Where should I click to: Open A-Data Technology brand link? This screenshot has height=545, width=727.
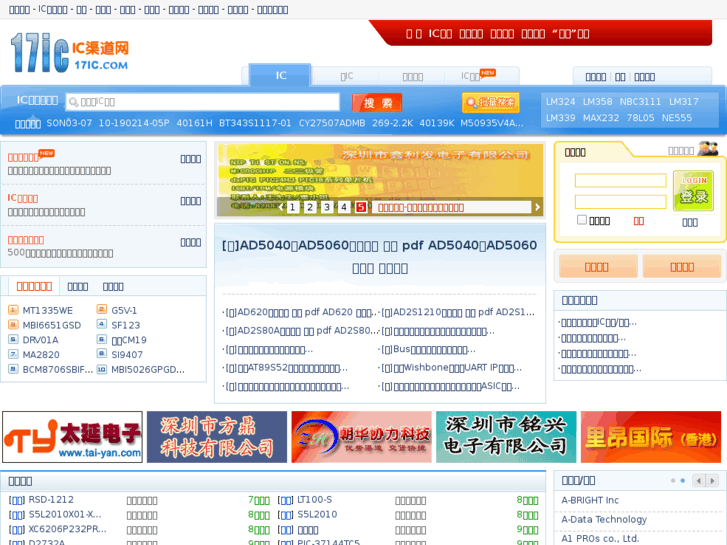pyautogui.click(x=604, y=519)
